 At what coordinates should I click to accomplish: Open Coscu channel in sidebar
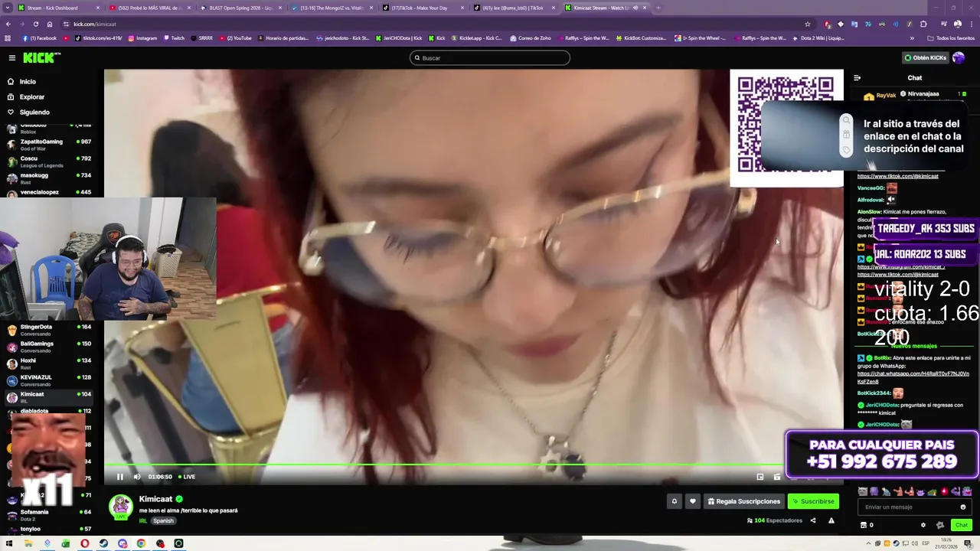point(50,161)
